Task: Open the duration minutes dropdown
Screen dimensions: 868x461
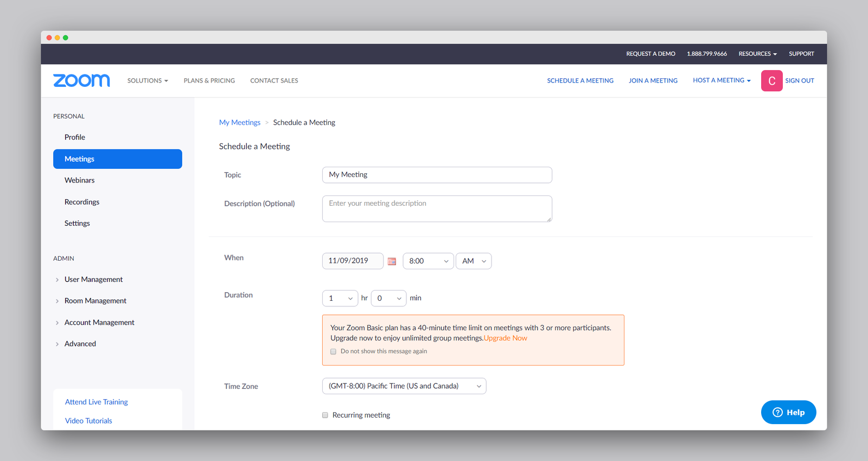Action: 388,298
